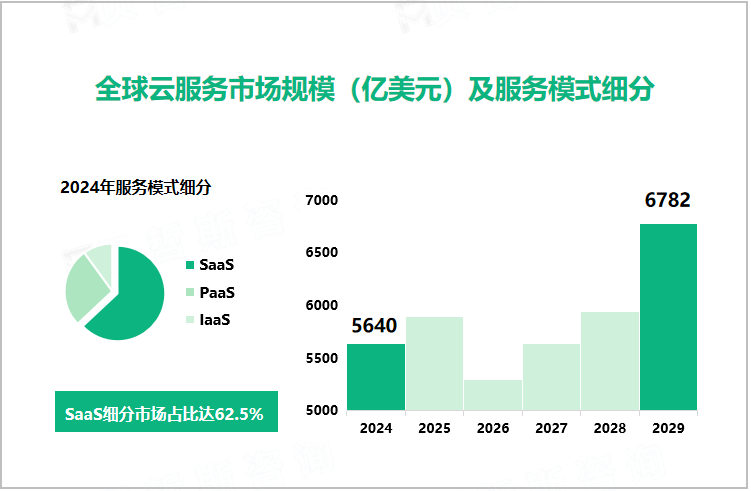Click the 7000 y-axis label
The height and width of the screenshot is (491, 751).
(321, 200)
